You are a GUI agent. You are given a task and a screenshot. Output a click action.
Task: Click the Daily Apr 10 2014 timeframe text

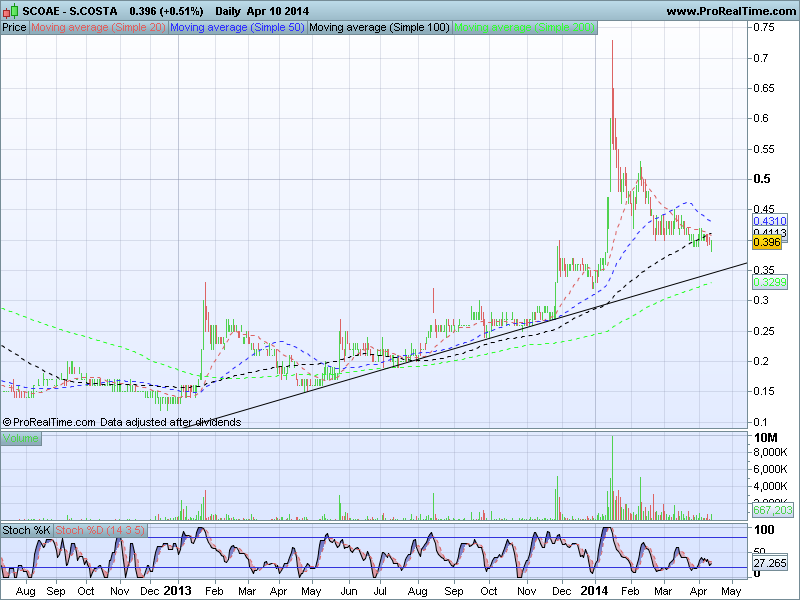262,11
